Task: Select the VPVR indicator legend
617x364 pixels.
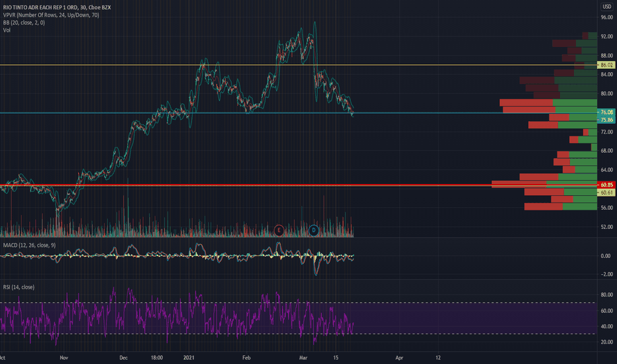Action: click(x=51, y=15)
